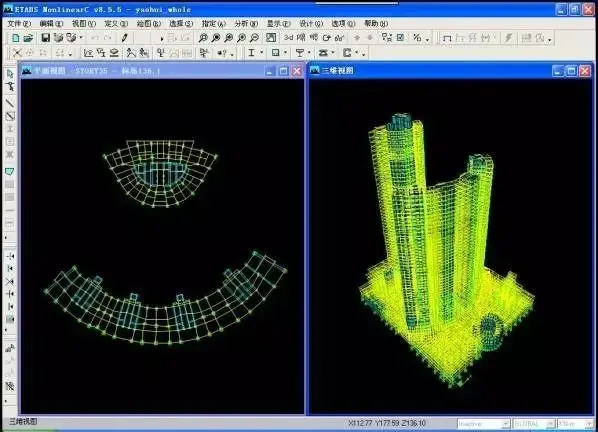Click the rotate 3D view icon
Image resolution: width=598 pixels, height=432 pixels.
[x=326, y=37]
